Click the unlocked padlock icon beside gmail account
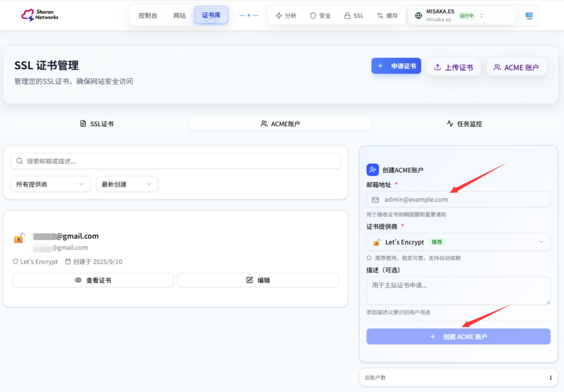The height and width of the screenshot is (392, 564). pos(19,238)
